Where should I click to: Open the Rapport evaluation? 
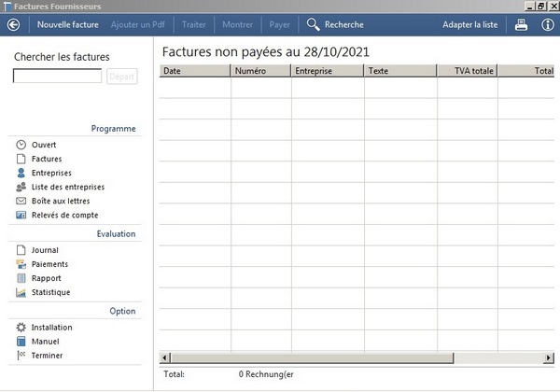pos(46,278)
